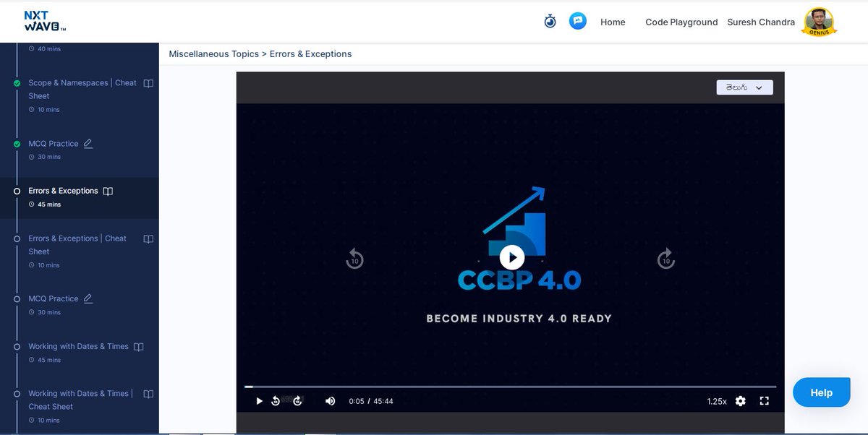Open the NxtWave logo home link
The image size is (868, 435).
click(45, 22)
